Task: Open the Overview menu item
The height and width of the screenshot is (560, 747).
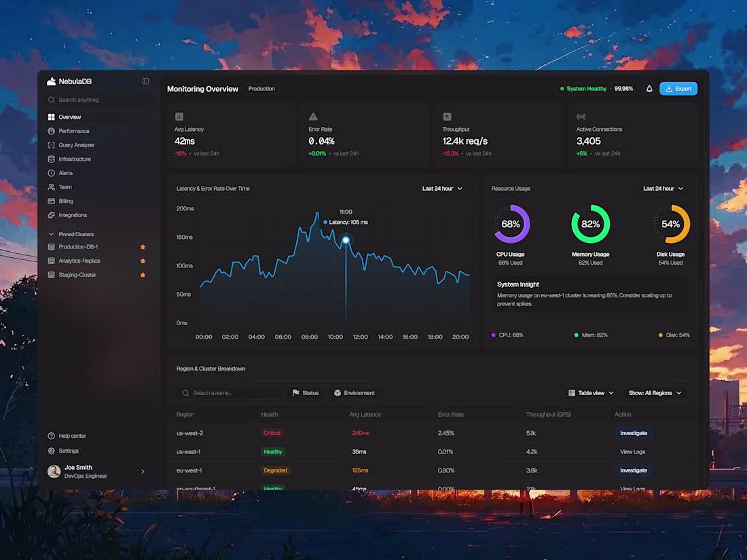Action: (97, 117)
